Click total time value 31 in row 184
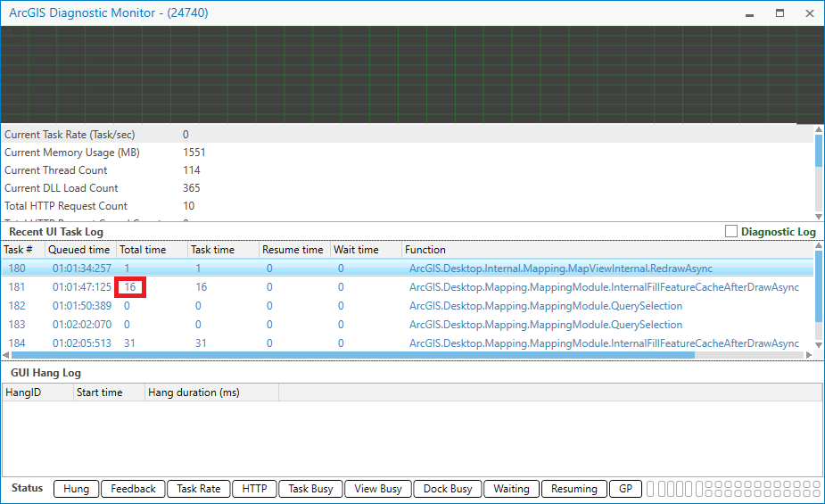This screenshot has width=825, height=504. [129, 343]
